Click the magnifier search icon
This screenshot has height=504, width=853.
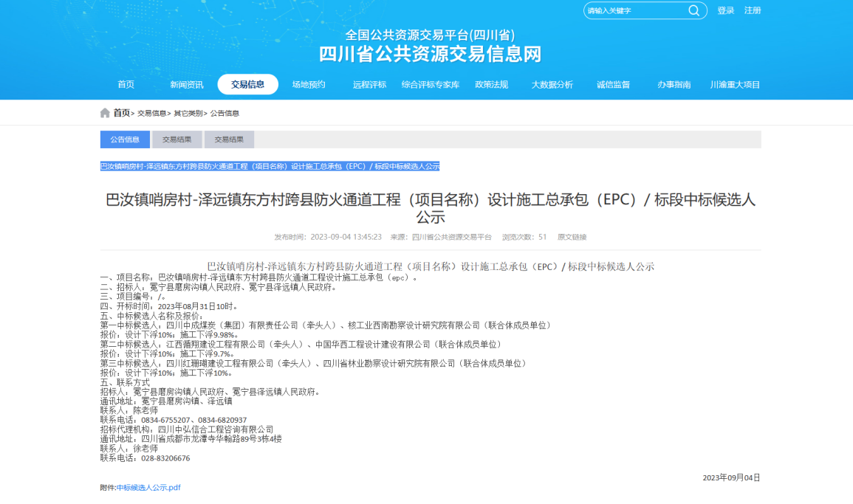tap(693, 10)
